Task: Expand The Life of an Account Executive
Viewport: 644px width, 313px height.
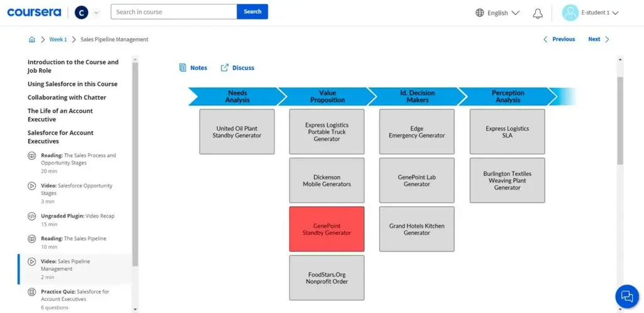Action: (x=60, y=115)
